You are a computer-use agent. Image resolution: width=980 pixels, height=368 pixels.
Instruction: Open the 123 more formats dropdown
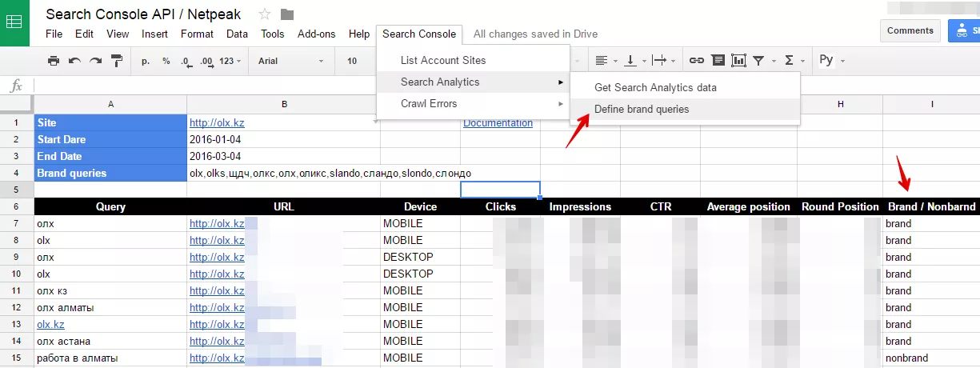(x=230, y=61)
